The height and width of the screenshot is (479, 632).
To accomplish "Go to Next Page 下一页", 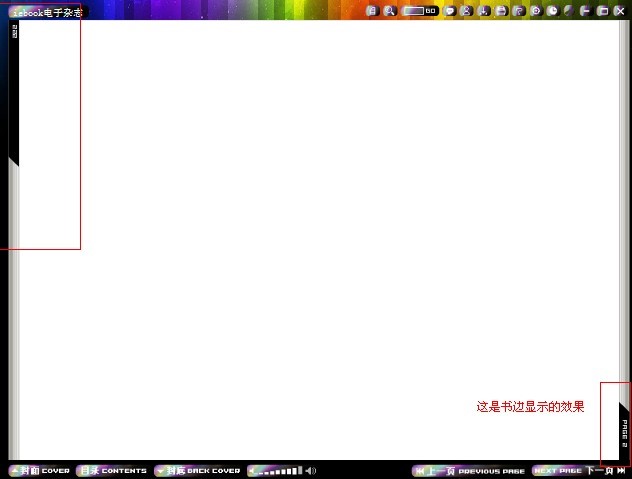I will click(x=579, y=471).
